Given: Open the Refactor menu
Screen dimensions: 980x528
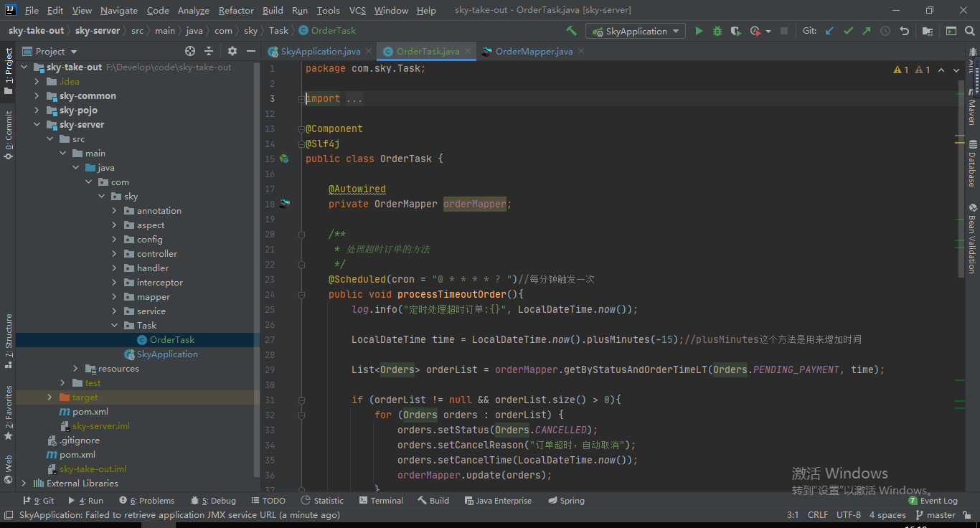Looking at the screenshot, I should tap(236, 11).
